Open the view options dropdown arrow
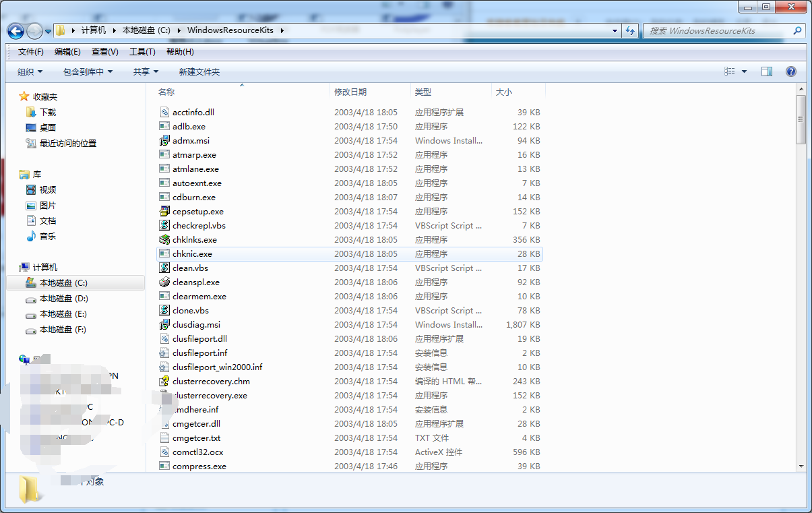 [x=744, y=71]
